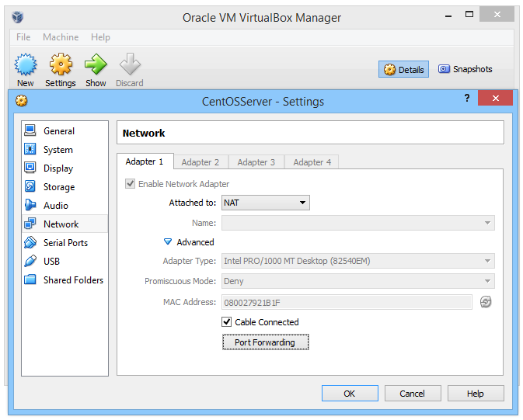Open the USB settings category

point(65,262)
